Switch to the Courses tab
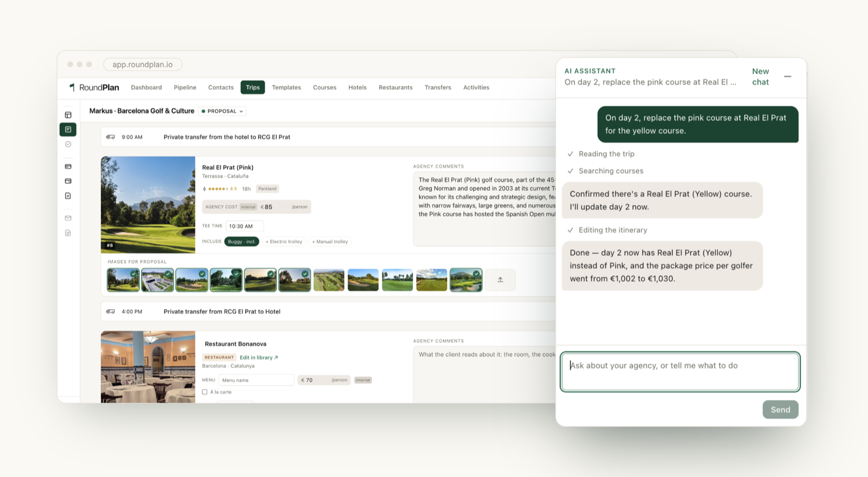Viewport: 868px width, 477px height. [324, 87]
